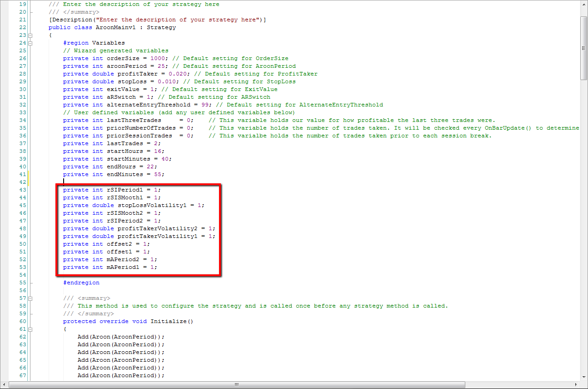The width and height of the screenshot is (588, 389).
Task: Click the profitTakerVolatility2 declaration
Action: click(139, 228)
